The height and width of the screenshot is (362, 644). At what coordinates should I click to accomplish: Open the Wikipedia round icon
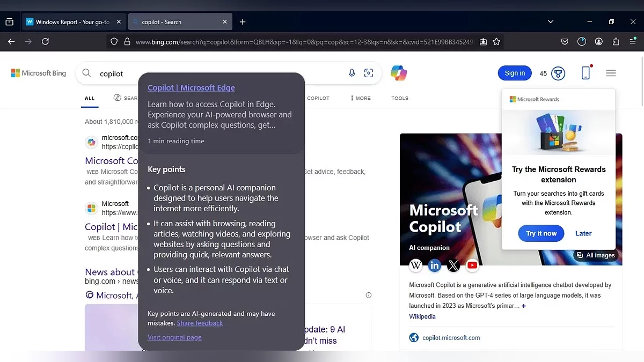(416, 265)
